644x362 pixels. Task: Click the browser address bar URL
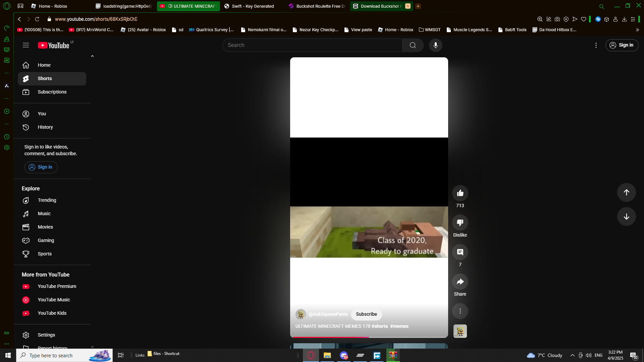(x=96, y=19)
